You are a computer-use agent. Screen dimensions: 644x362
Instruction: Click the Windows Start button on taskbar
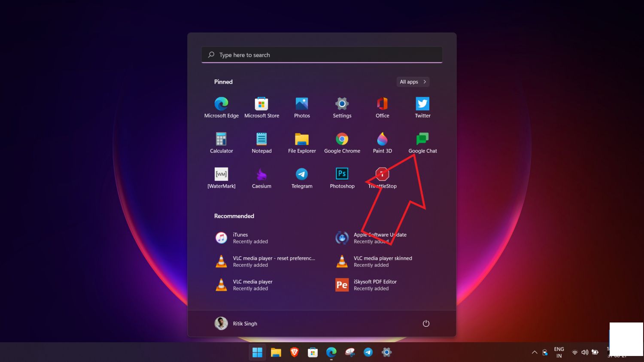tap(257, 353)
